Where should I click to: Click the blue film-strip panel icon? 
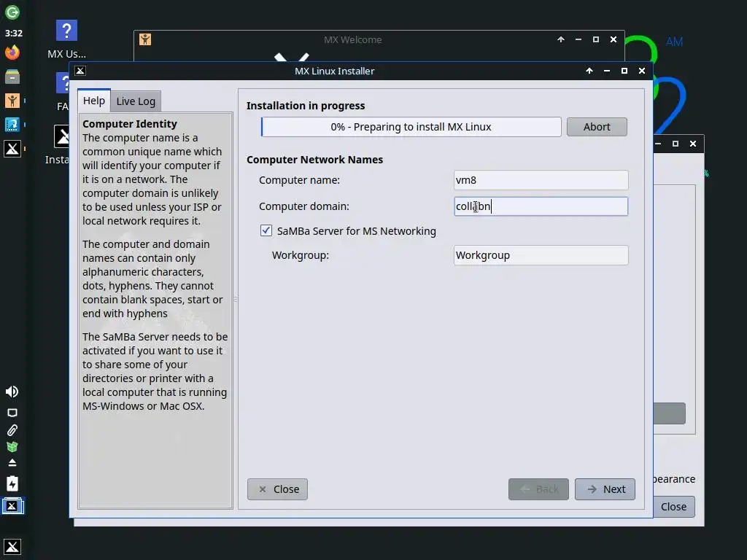pyautogui.click(x=12, y=125)
